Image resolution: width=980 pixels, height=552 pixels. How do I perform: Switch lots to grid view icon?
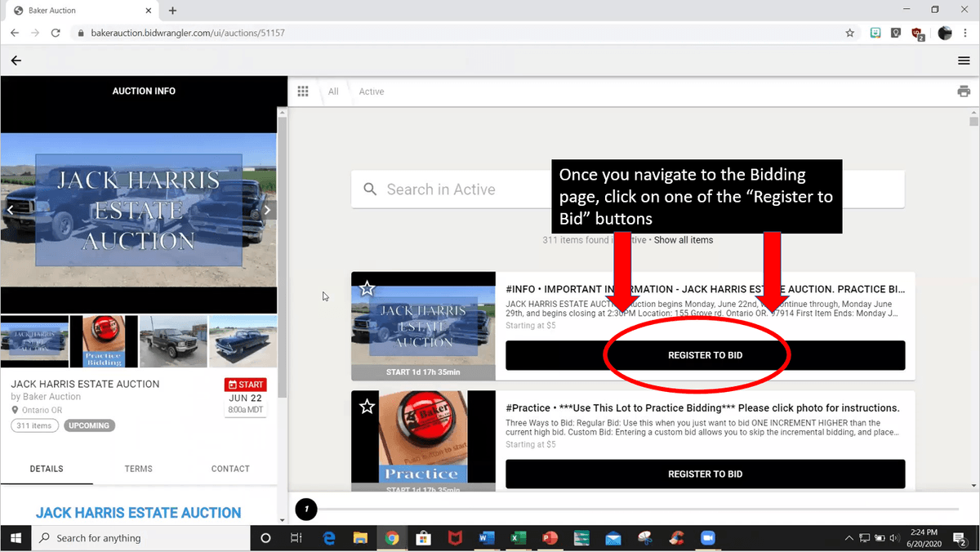tap(303, 91)
